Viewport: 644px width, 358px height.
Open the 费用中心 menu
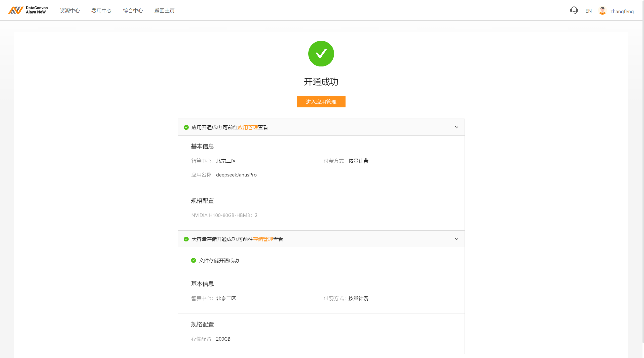coord(101,11)
